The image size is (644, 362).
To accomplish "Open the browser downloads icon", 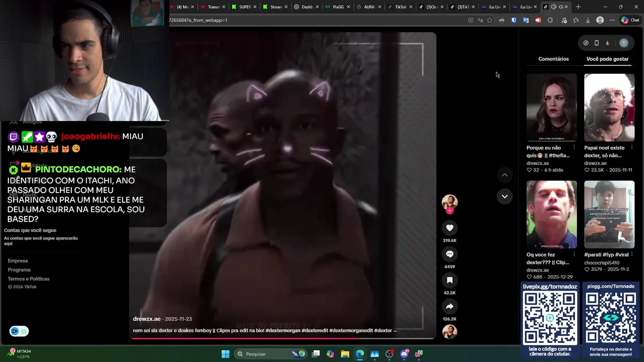I will pos(588,20).
